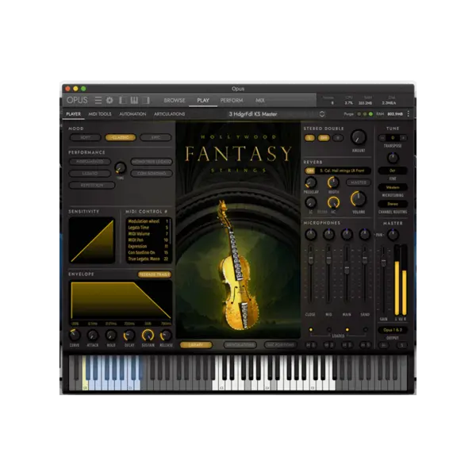This screenshot has width=476, height=476.
Task: Toggle the left sidebar panel icon
Action: [123, 100]
